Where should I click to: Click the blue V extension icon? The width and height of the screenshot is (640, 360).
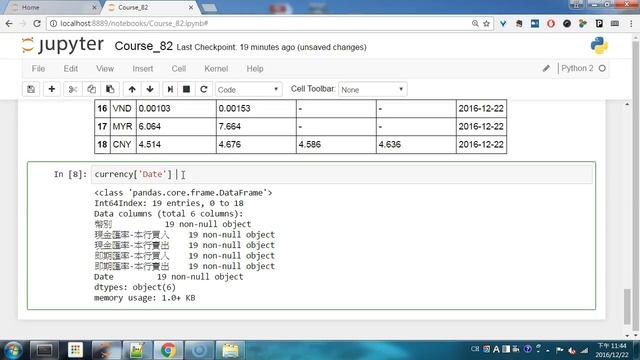tap(503, 24)
